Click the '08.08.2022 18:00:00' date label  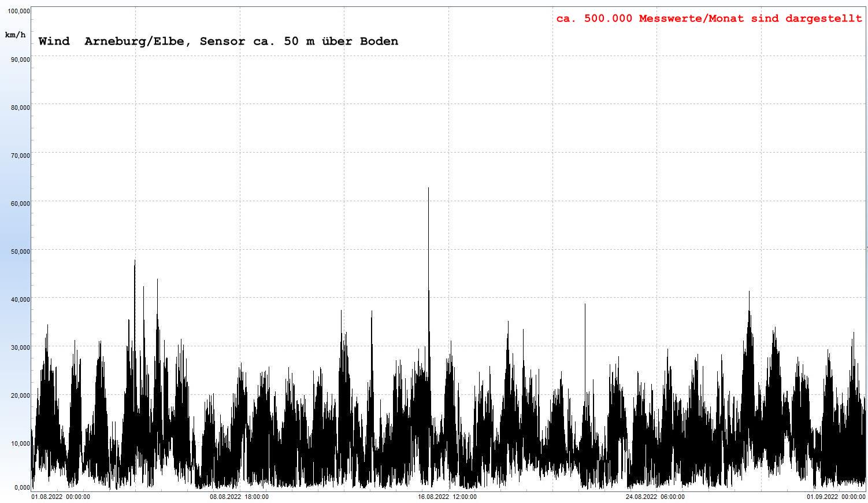[239, 497]
